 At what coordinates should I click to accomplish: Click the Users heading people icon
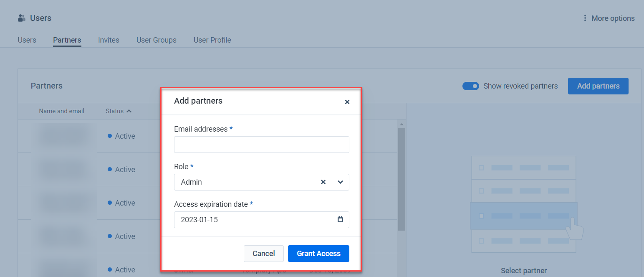[22, 18]
